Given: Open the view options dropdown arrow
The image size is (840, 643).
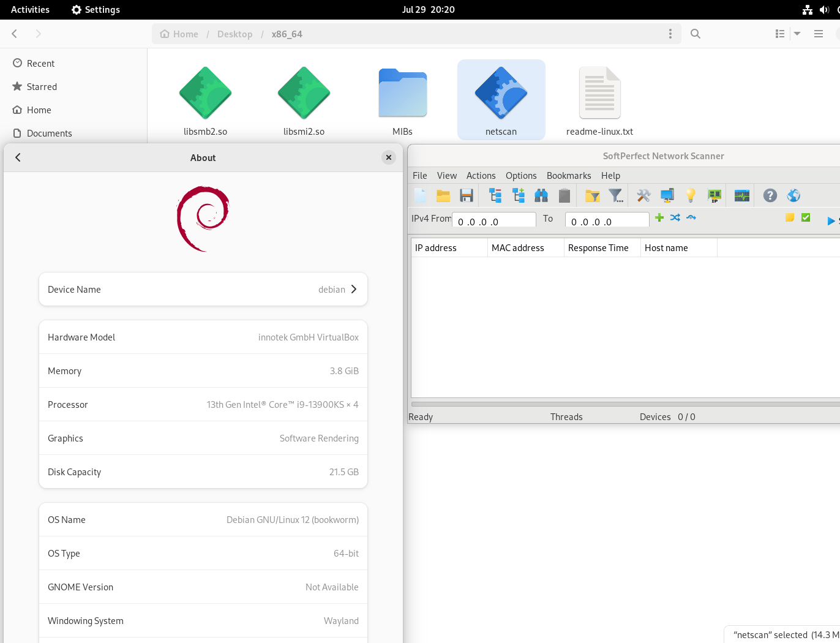Looking at the screenshot, I should point(797,34).
